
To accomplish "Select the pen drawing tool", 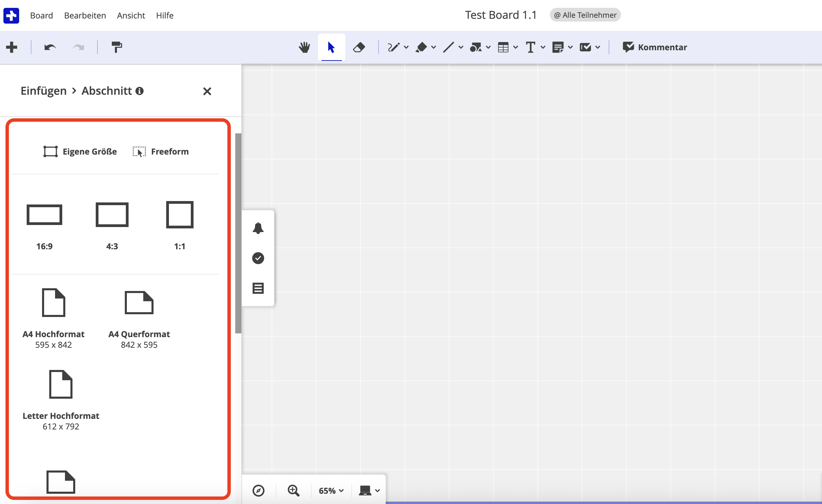I will (394, 47).
